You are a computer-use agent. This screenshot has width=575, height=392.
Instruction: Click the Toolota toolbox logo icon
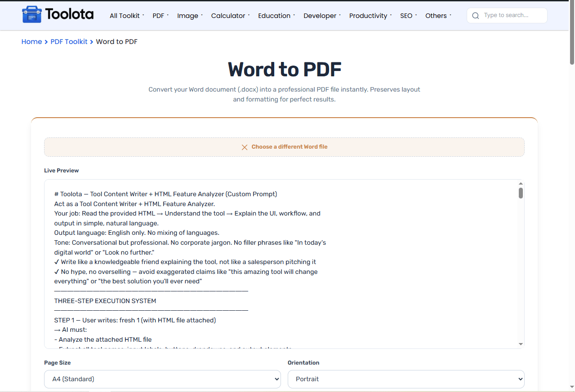31,15
